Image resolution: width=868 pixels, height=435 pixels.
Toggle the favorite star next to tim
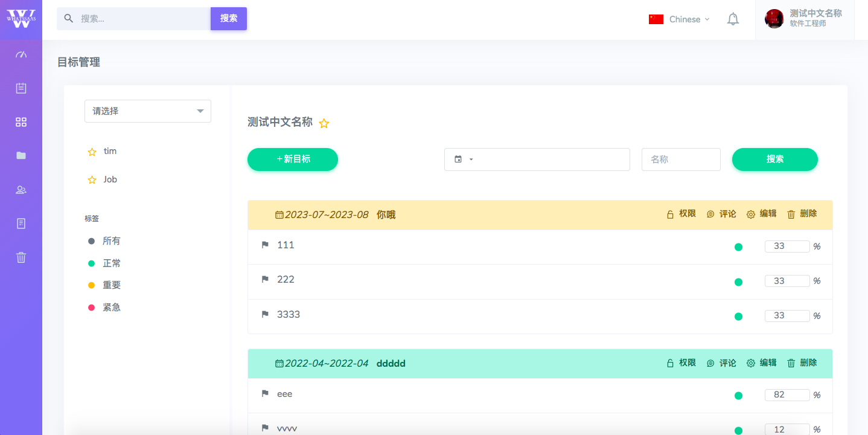coord(92,151)
